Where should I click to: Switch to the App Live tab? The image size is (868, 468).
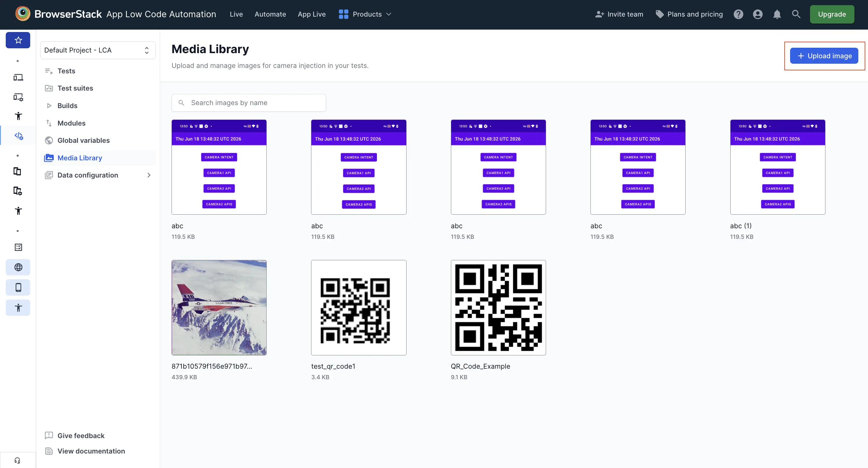pos(311,14)
